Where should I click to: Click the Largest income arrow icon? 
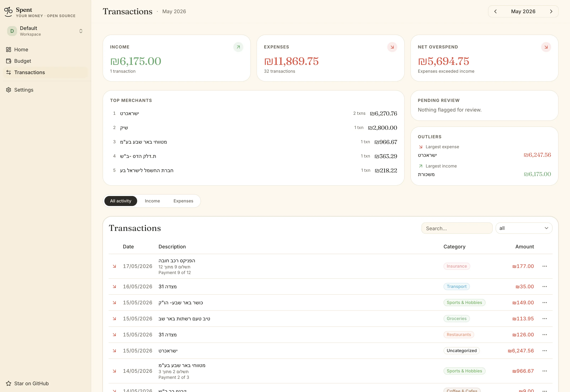(421, 166)
